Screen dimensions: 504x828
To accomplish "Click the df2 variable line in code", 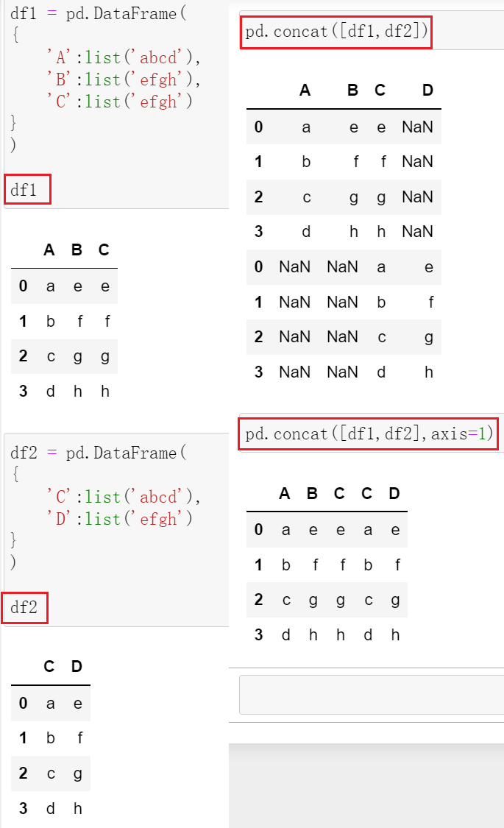I will (24, 607).
